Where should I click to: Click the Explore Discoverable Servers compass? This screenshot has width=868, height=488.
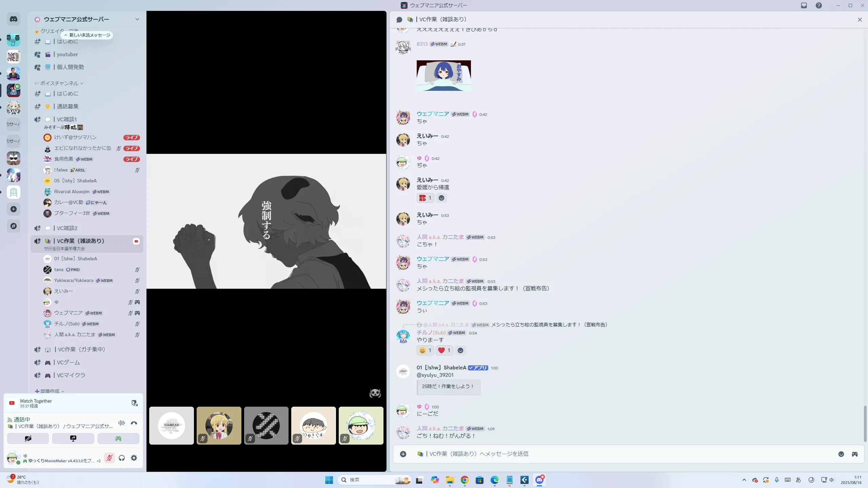[14, 226]
